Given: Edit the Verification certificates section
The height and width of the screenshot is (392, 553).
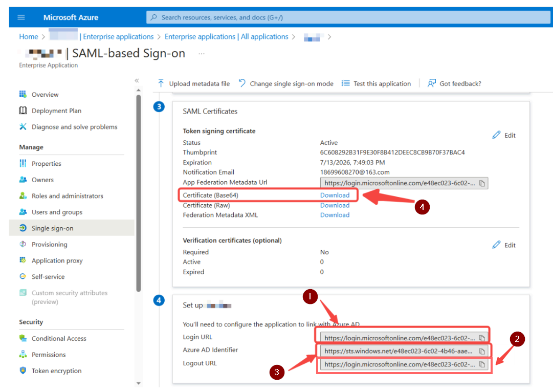Looking at the screenshot, I should tap(504, 245).
